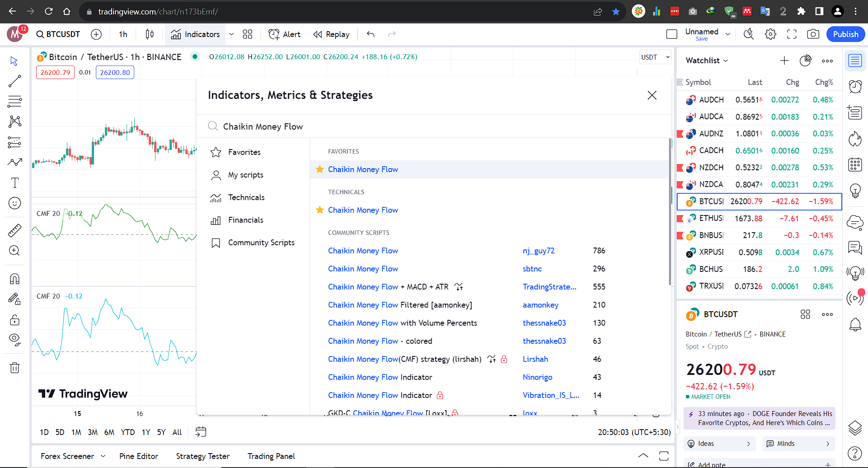Viewport: 868px width, 468px height.
Task: Open quick search lightbulb icon in toolbar
Action: point(749,34)
